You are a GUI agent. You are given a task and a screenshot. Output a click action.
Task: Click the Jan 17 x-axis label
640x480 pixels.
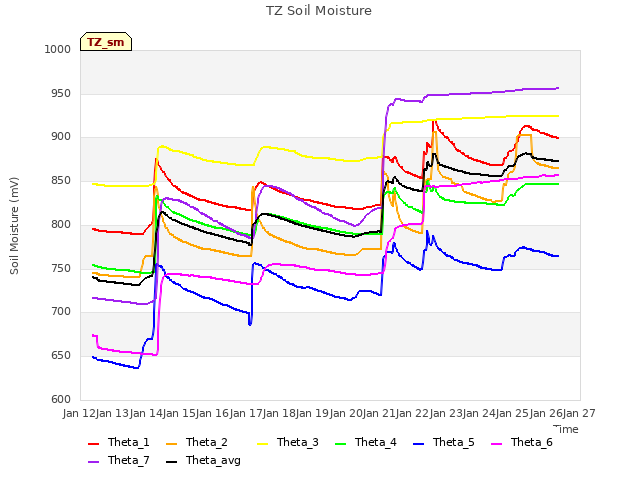pos(246,413)
